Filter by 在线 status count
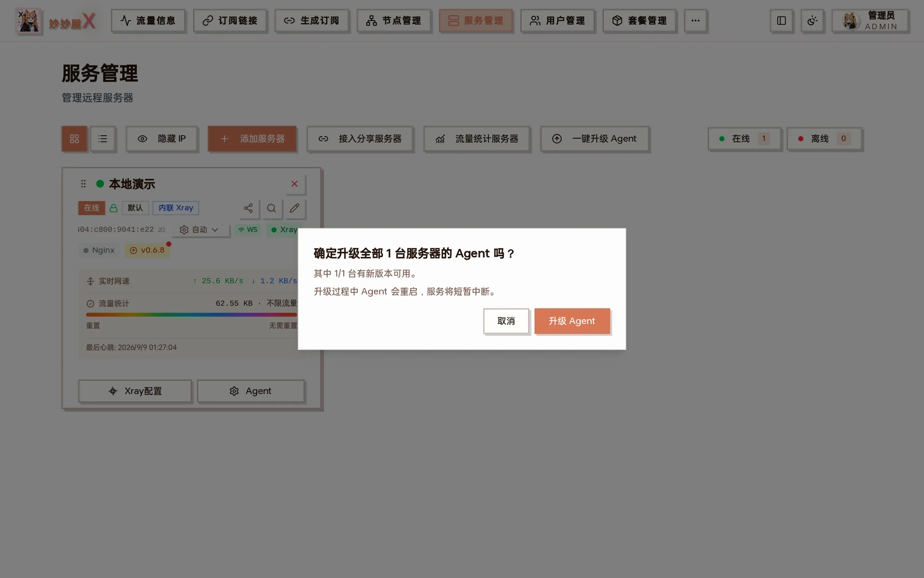Image resolution: width=924 pixels, height=578 pixels. [x=745, y=139]
